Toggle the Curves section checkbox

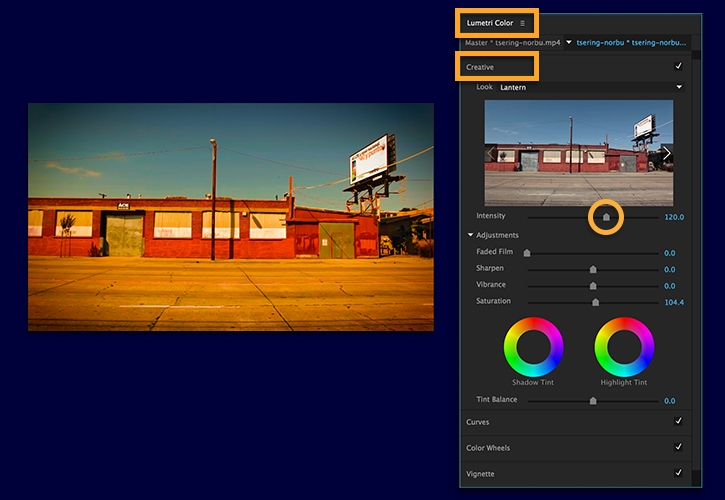pos(679,422)
